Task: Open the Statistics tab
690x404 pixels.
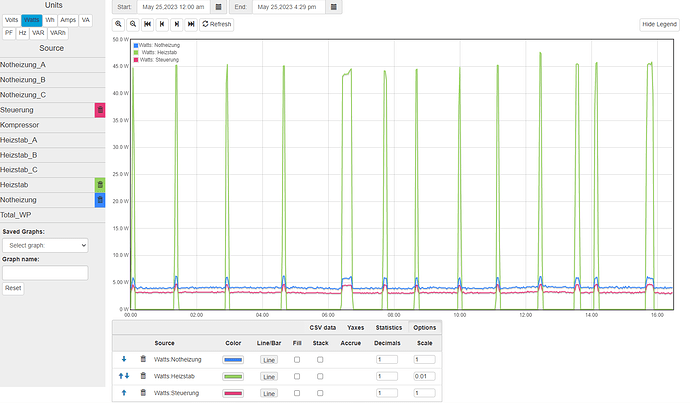Action: click(389, 327)
